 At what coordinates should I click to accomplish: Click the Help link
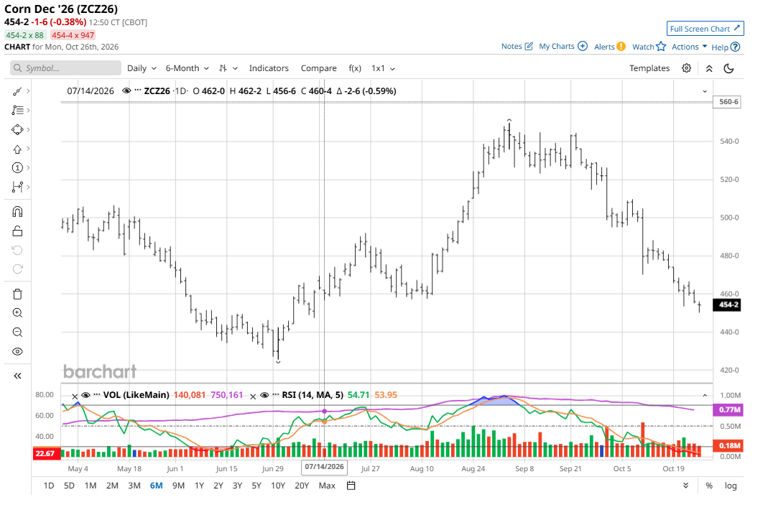725,47
